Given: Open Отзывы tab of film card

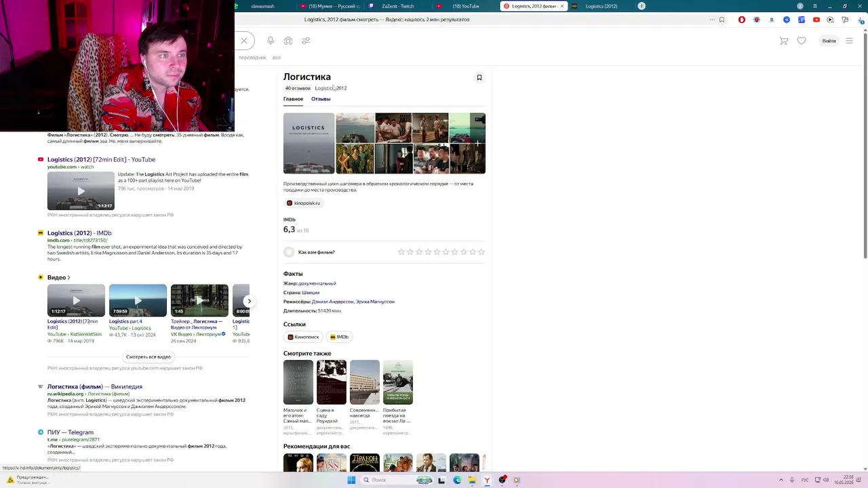Looking at the screenshot, I should tap(321, 99).
